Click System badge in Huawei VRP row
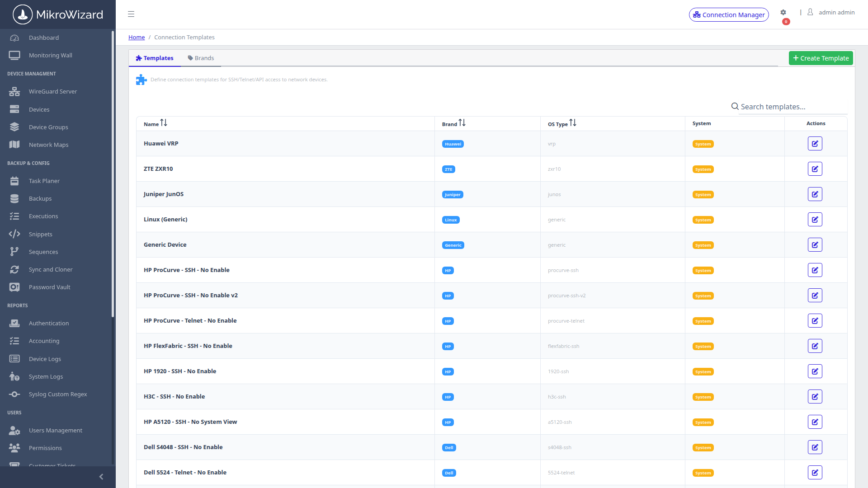This screenshot has width=868, height=488. point(703,144)
